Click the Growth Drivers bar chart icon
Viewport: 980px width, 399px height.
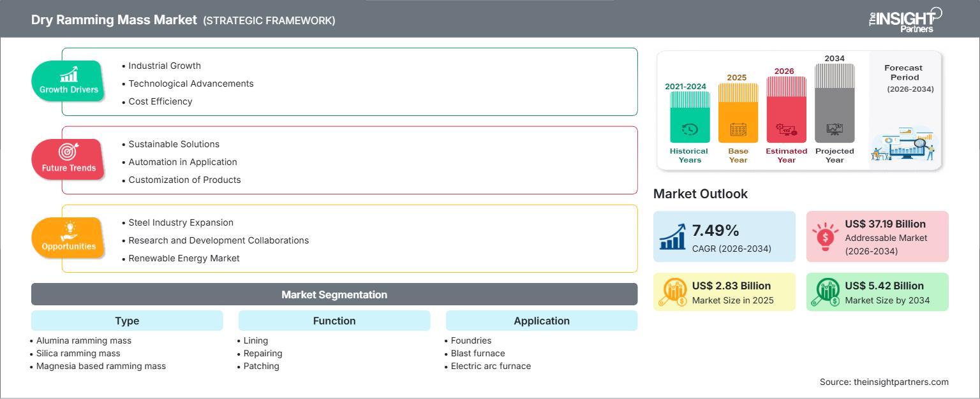click(69, 74)
